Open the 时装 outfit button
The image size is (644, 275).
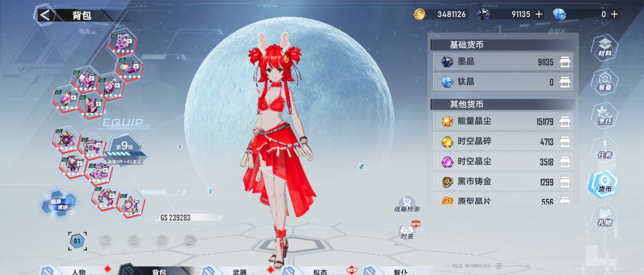pyautogui.click(x=407, y=232)
